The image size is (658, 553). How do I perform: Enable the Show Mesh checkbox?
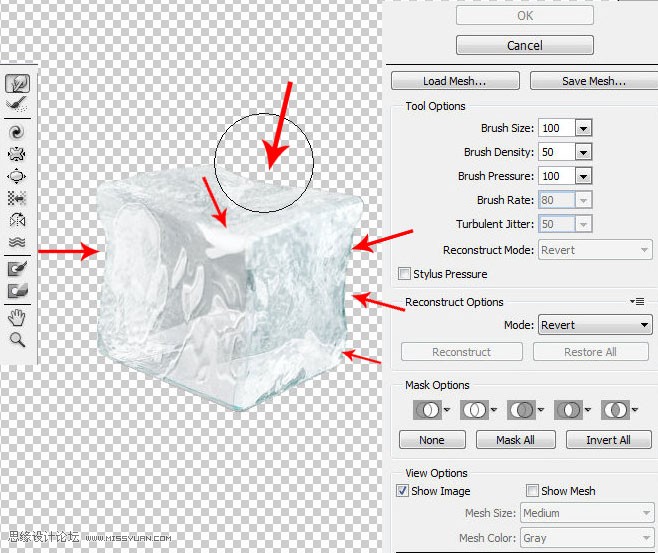tap(532, 490)
